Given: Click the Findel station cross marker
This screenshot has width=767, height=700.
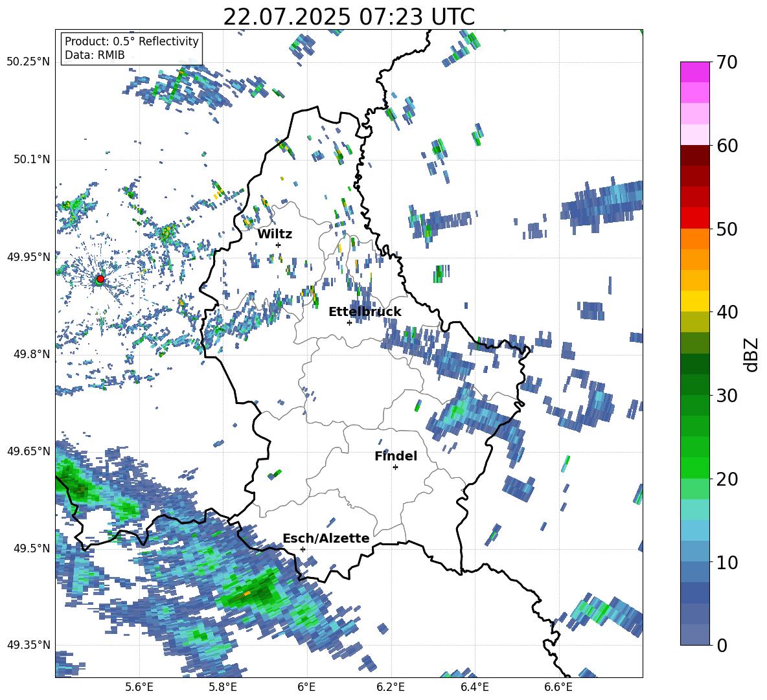Looking at the screenshot, I should pyautogui.click(x=395, y=468).
